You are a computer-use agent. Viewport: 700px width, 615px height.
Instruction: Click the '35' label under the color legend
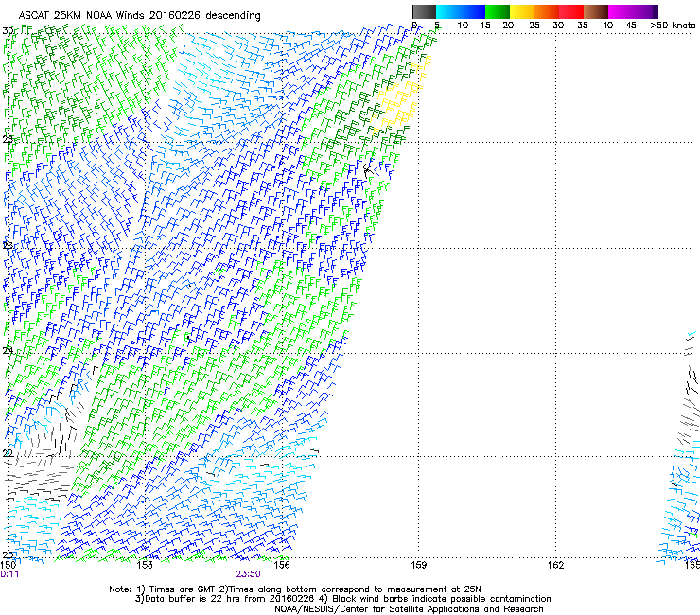point(583,26)
